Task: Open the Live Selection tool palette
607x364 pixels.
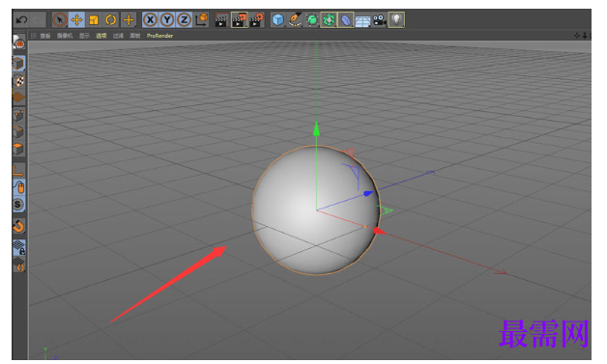Action: pos(60,19)
